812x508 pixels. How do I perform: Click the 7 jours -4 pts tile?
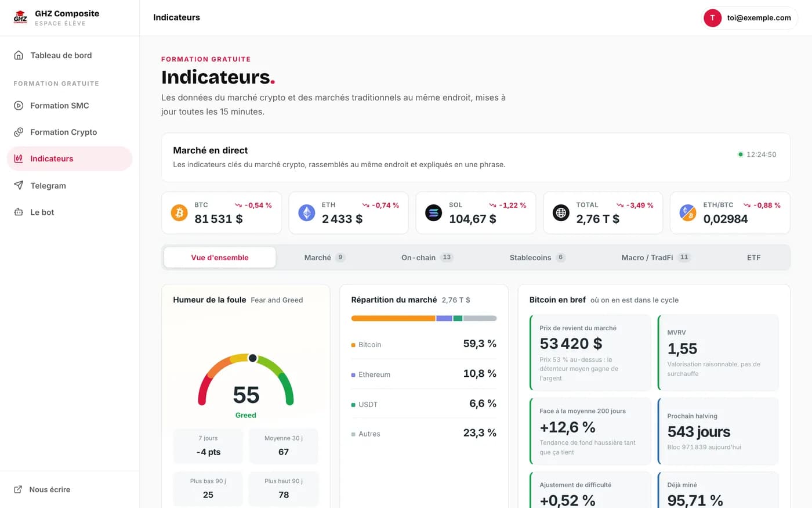pyautogui.click(x=208, y=446)
